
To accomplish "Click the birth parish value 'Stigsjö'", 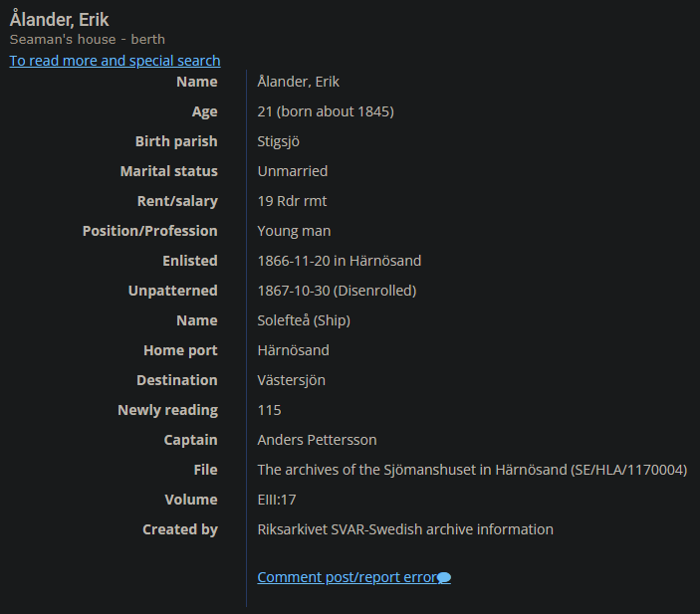I will tap(282, 141).
